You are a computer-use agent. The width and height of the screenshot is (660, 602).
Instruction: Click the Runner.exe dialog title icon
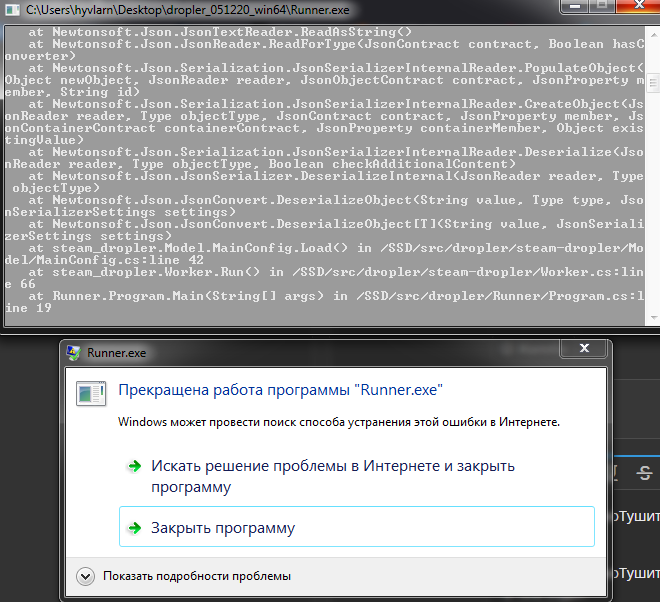coord(74,353)
